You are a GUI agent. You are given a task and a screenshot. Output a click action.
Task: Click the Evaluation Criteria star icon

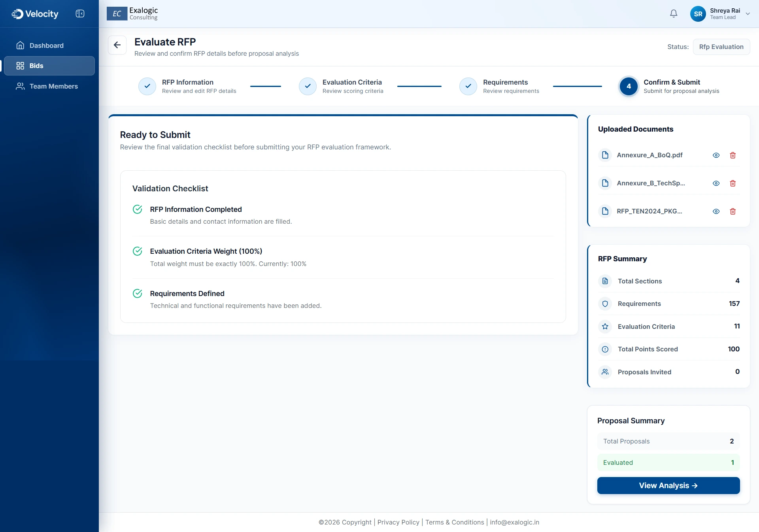[605, 326]
